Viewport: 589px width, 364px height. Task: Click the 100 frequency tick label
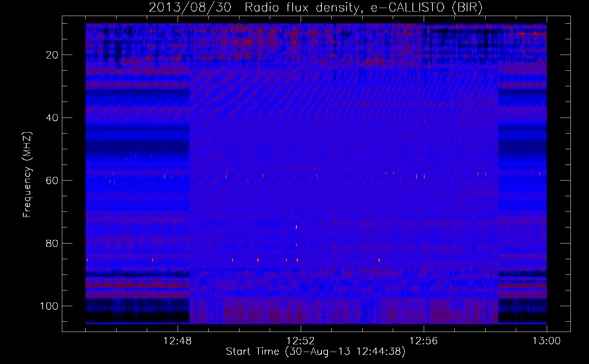pyautogui.click(x=49, y=306)
